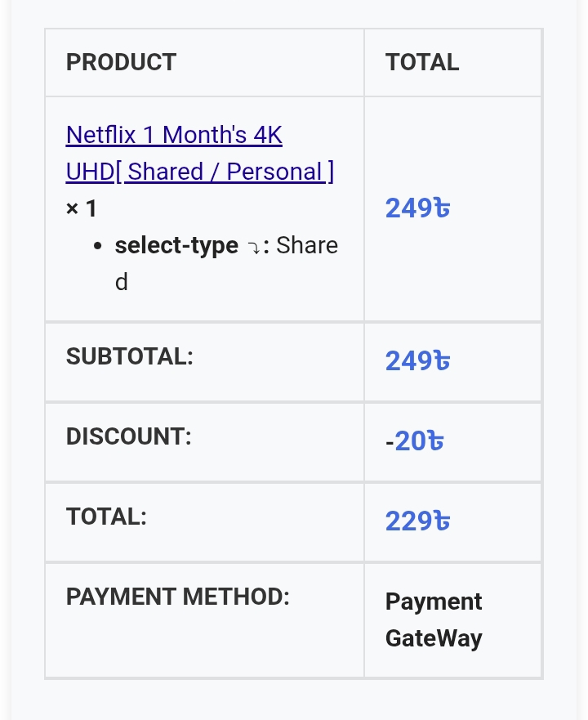The height and width of the screenshot is (720, 588).
Task: Click the DISCOUNT row label
Action: [x=128, y=436]
